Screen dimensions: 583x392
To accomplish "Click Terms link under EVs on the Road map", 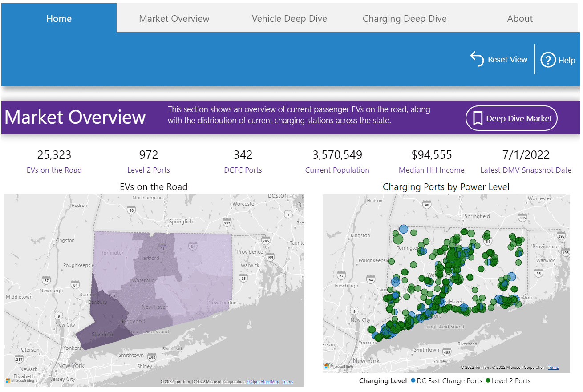I will point(287,382).
